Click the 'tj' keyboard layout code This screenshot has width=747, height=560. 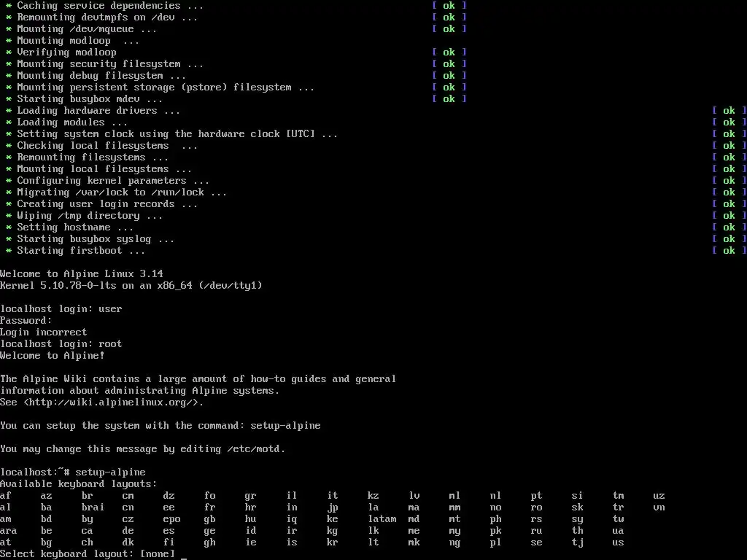point(578,542)
